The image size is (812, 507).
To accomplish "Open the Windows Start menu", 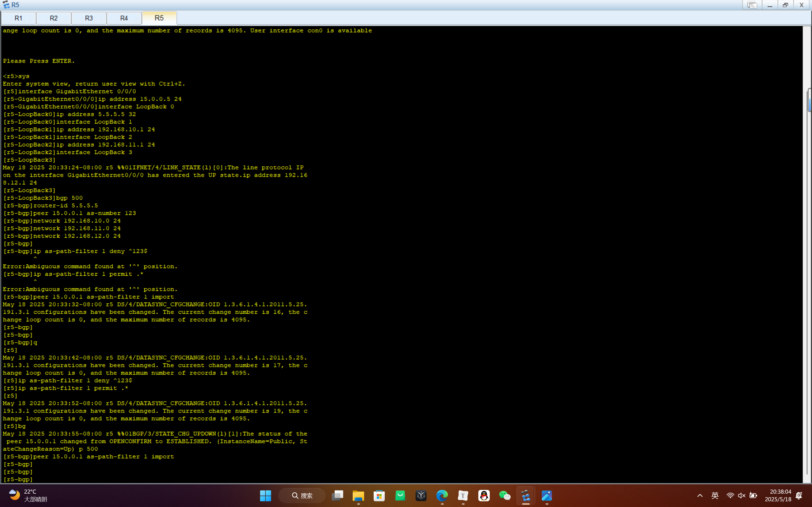I will click(265, 495).
